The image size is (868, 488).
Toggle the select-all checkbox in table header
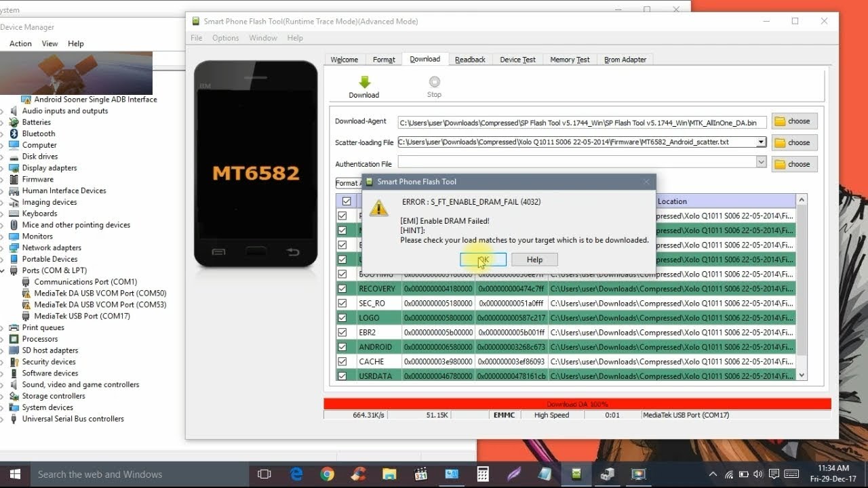click(347, 201)
